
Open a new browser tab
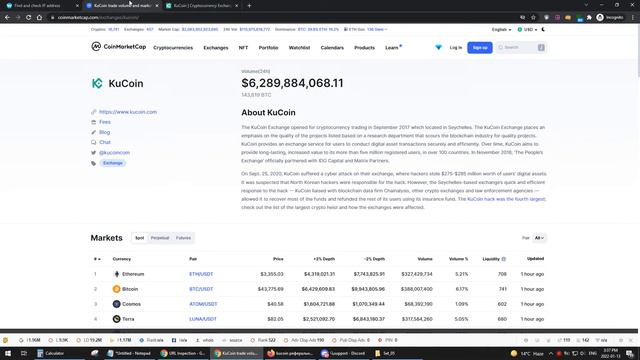click(249, 6)
